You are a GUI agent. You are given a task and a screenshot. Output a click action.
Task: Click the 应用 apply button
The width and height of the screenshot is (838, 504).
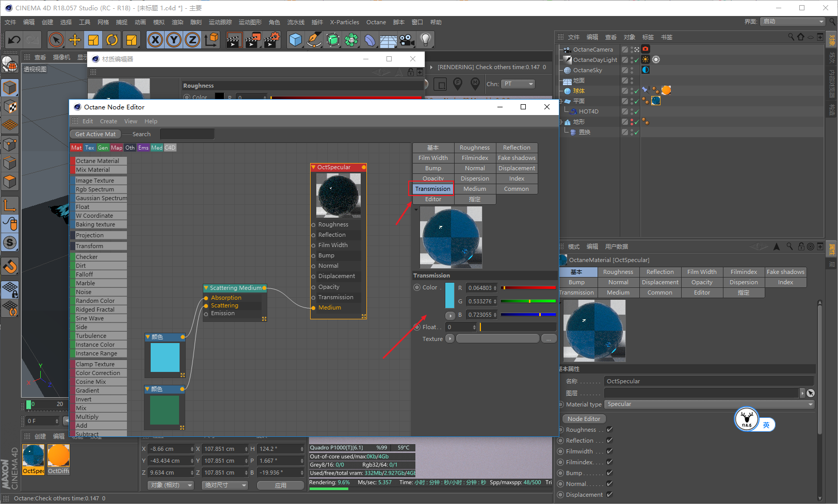tap(280, 485)
